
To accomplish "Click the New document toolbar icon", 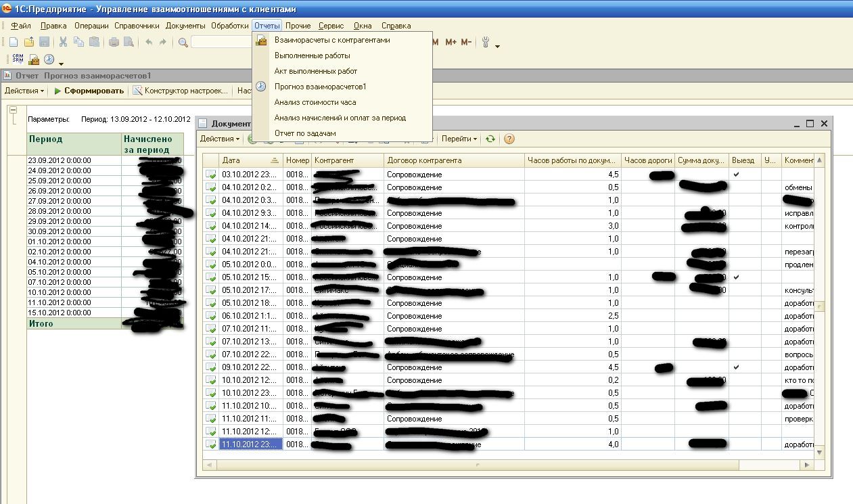I will coord(14,42).
